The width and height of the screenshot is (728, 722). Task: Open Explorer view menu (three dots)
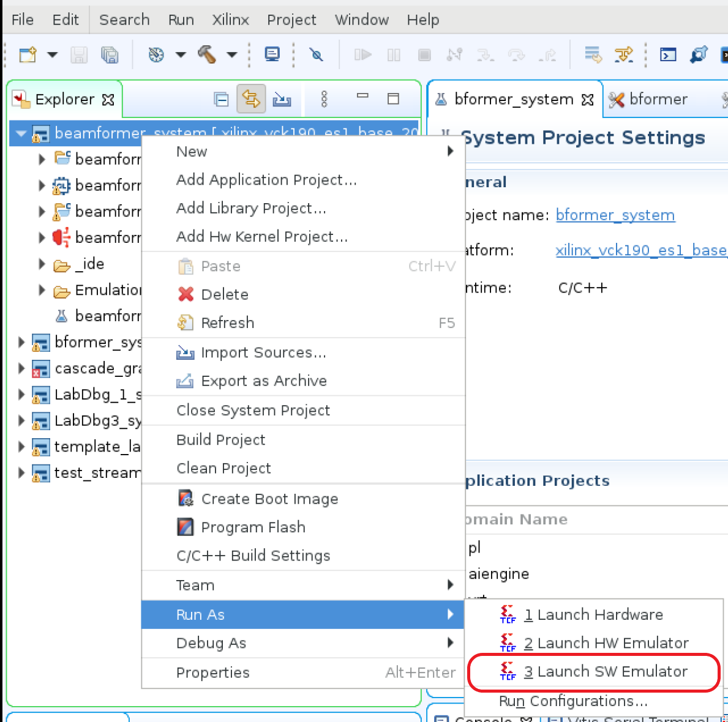coord(325,99)
